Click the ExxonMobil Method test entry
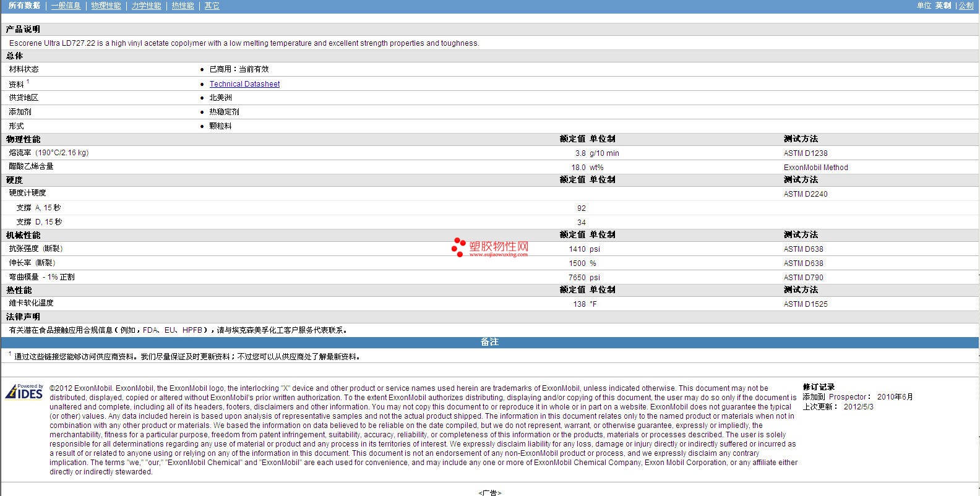 [815, 168]
